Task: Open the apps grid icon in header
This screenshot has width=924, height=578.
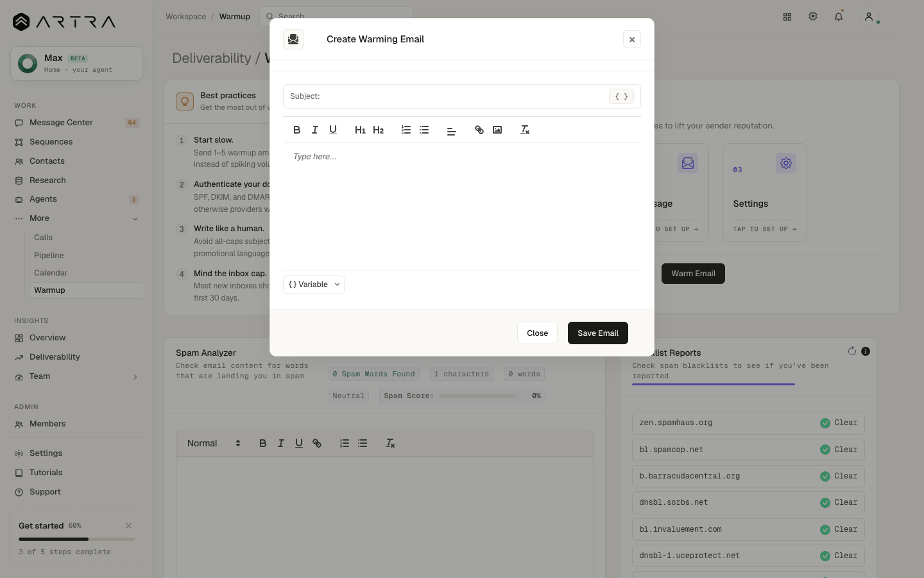Action: click(787, 17)
